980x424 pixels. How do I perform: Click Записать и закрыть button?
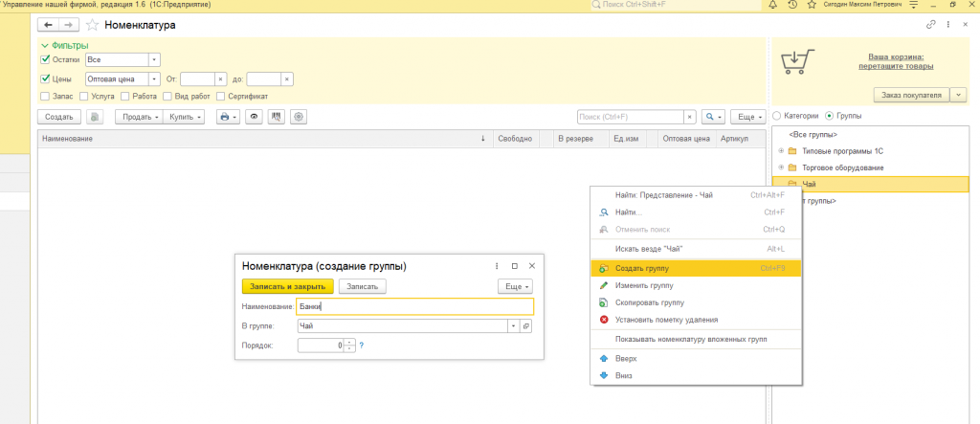click(288, 286)
